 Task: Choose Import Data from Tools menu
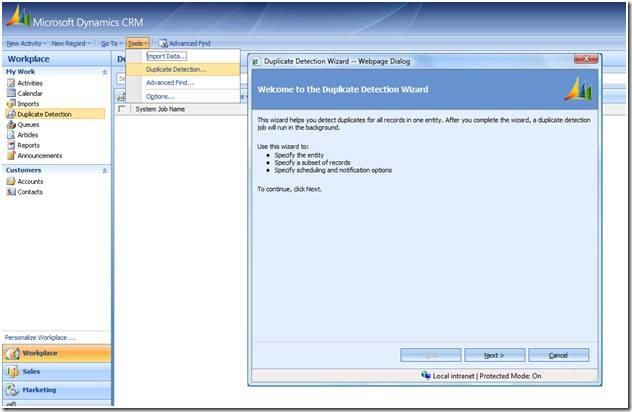(167, 56)
